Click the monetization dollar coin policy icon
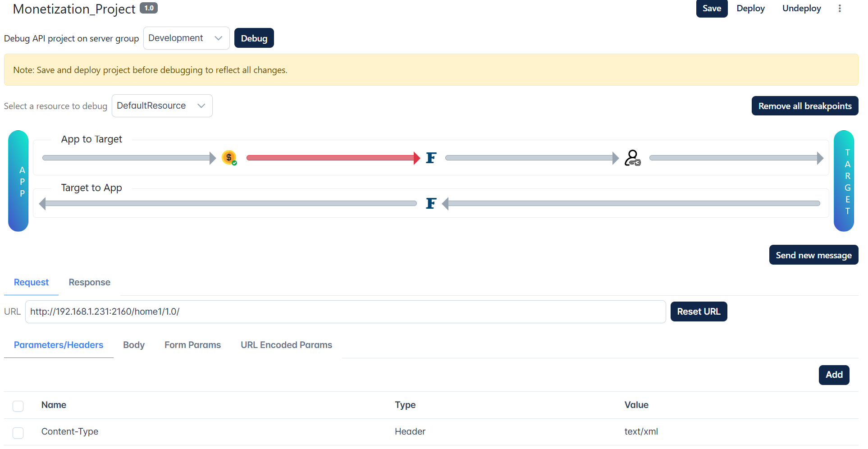The image size is (868, 449). click(229, 158)
